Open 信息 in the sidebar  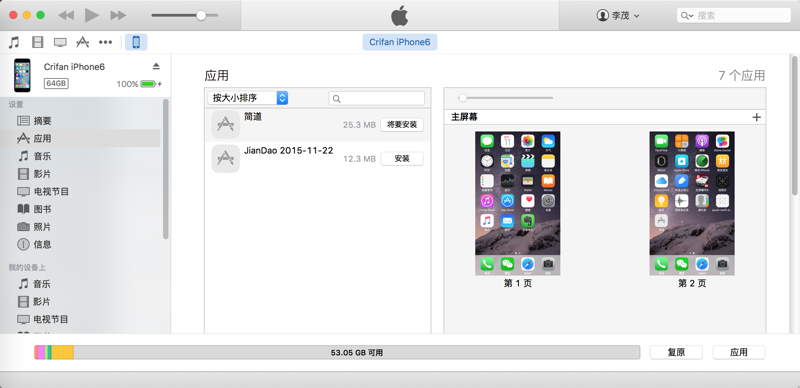click(42, 244)
